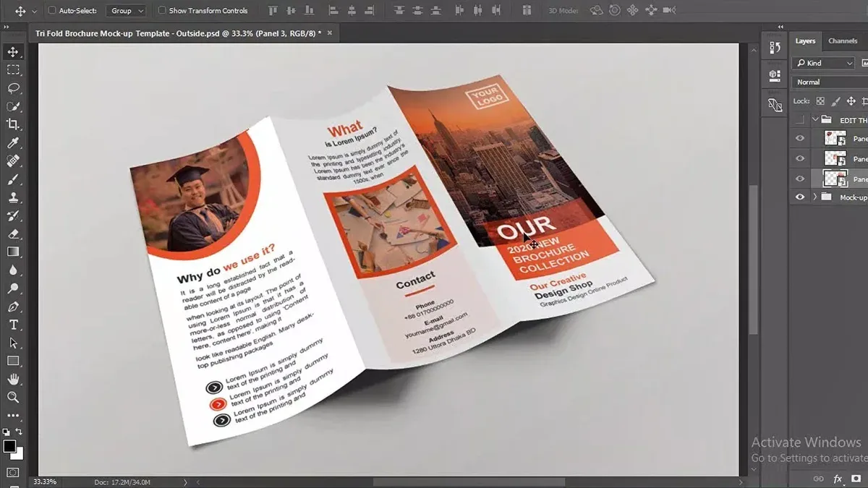Select the Lasso tool
Screen dimensions: 868x488
(13, 88)
